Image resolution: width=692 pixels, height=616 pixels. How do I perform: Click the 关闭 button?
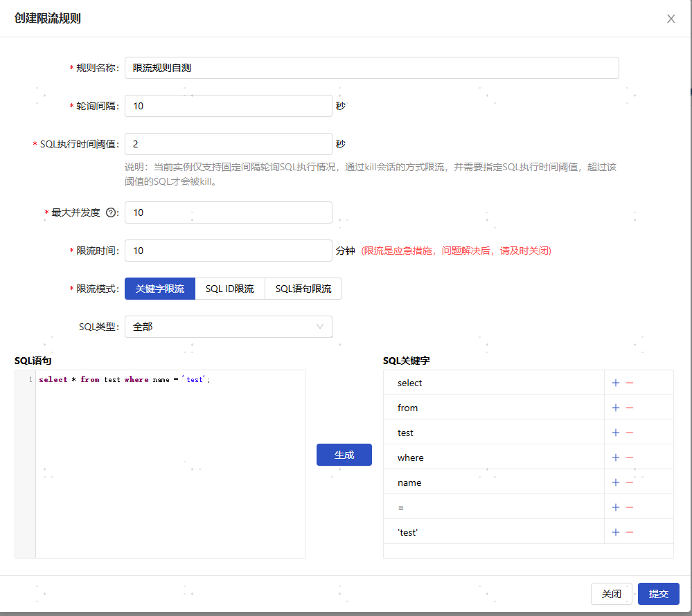(x=611, y=594)
